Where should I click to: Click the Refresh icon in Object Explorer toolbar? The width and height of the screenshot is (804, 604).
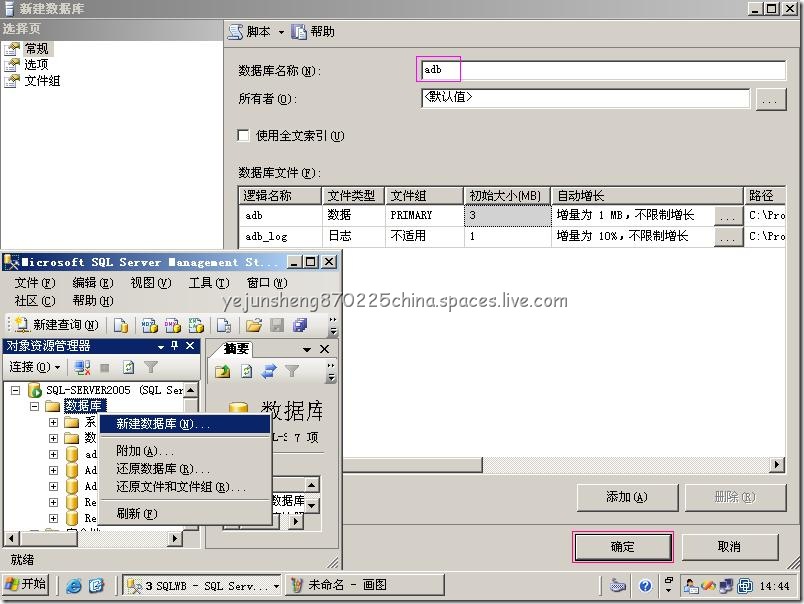click(128, 367)
